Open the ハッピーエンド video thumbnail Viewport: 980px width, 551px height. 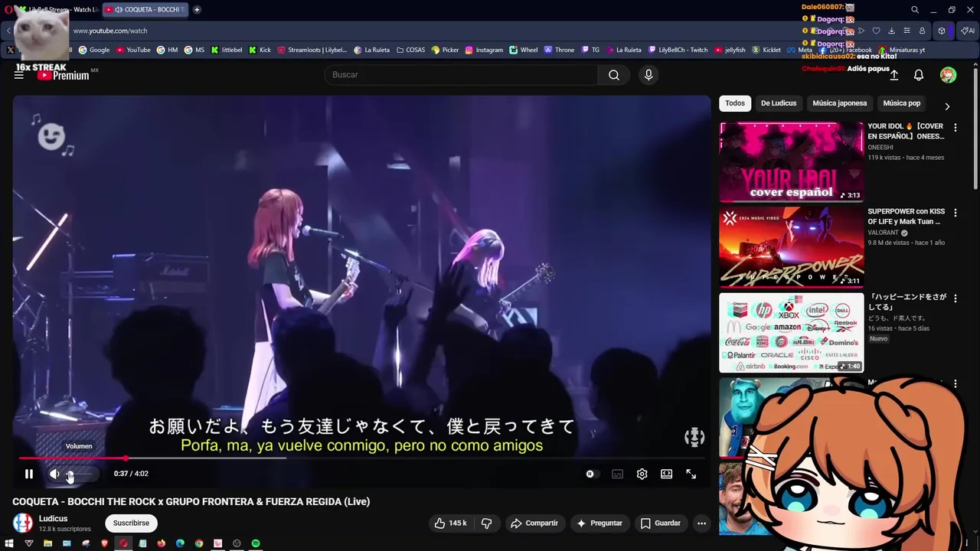click(792, 333)
